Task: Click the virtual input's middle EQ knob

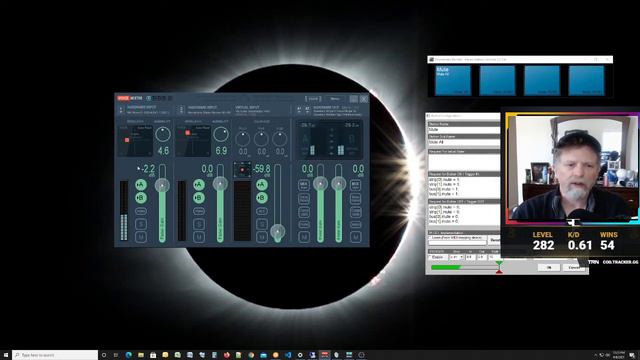Action: tap(261, 139)
